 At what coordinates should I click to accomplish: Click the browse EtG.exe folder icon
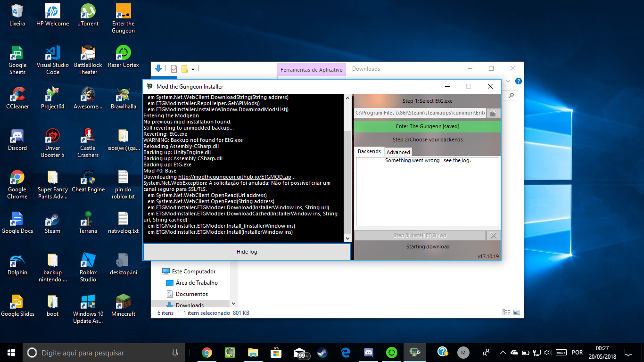[x=493, y=113]
